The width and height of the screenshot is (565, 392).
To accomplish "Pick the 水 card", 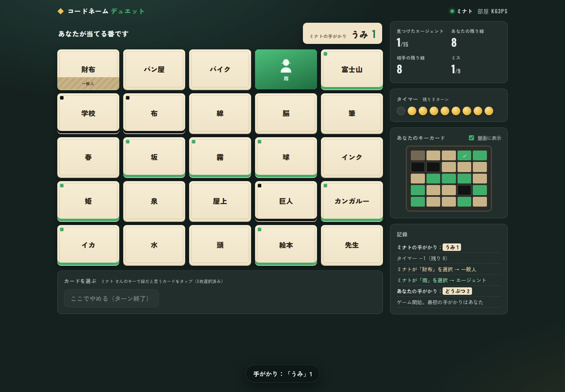I will [154, 245].
